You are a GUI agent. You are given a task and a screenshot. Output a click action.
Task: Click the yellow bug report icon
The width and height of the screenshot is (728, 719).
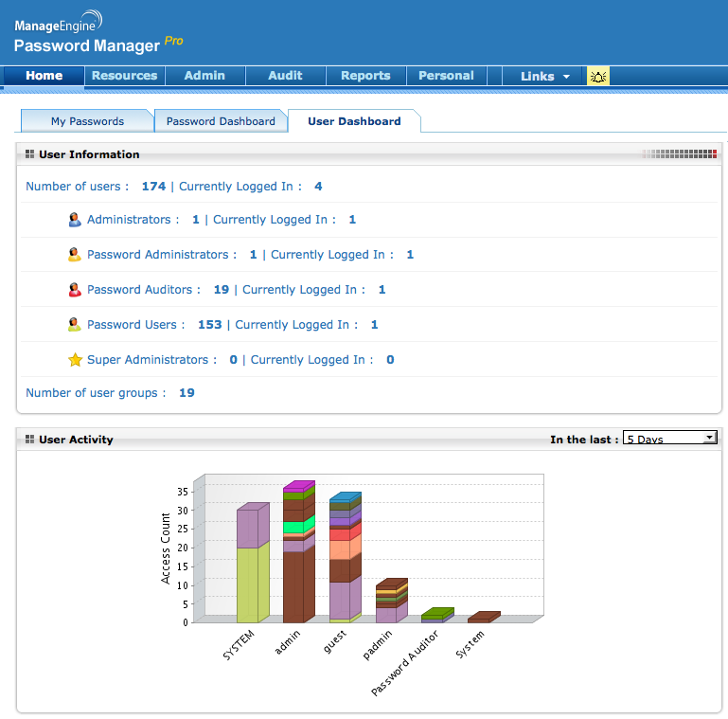598,76
